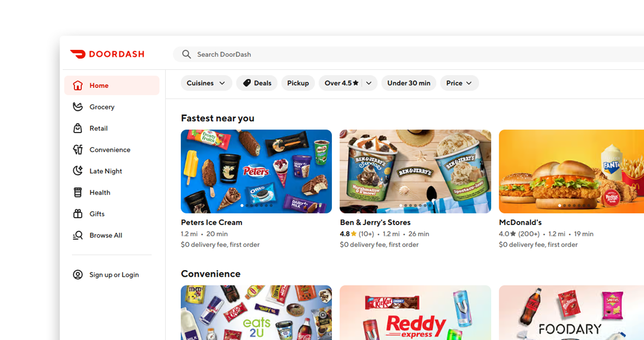
Task: Open the Peters Ice Cream store image
Action: (x=256, y=171)
